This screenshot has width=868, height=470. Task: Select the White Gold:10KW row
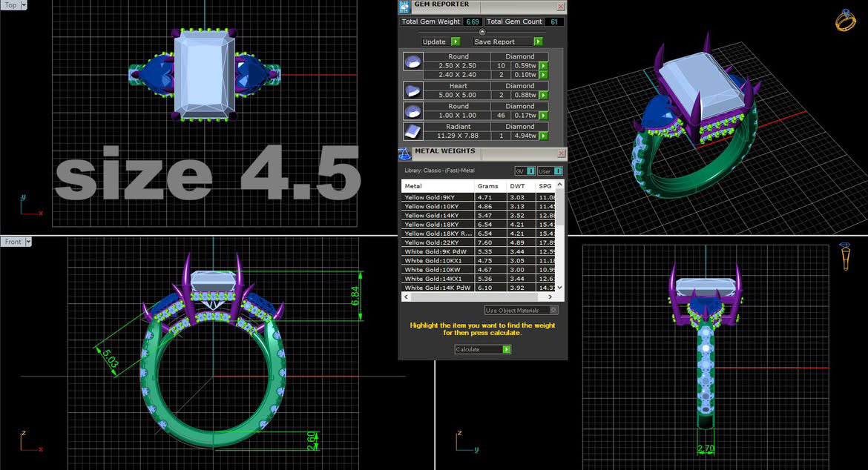coord(479,270)
